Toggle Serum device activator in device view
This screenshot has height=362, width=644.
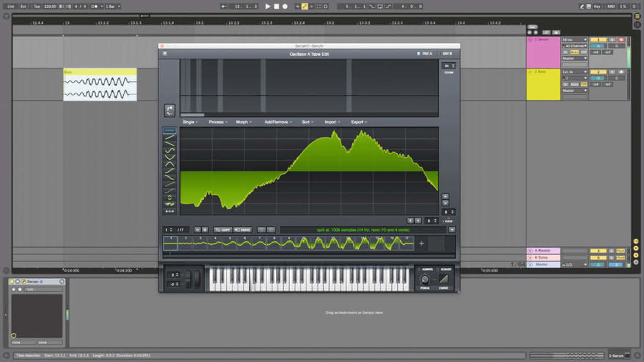12,282
